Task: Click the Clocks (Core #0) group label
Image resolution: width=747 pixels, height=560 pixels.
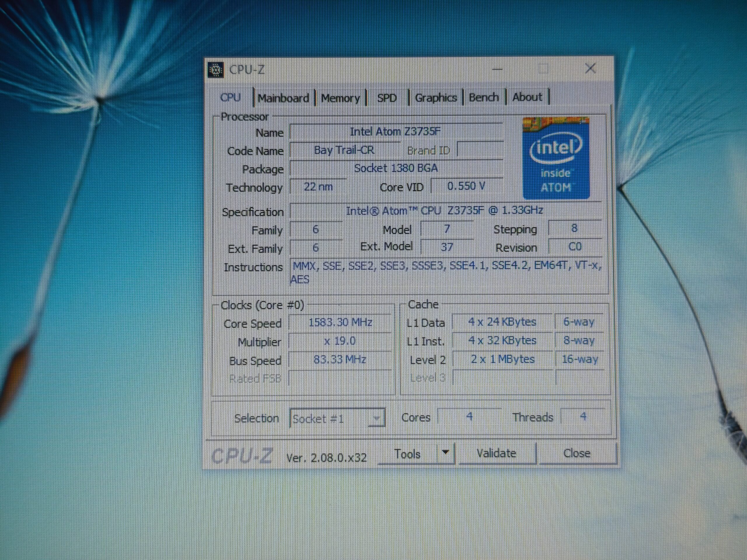Action: point(262,305)
